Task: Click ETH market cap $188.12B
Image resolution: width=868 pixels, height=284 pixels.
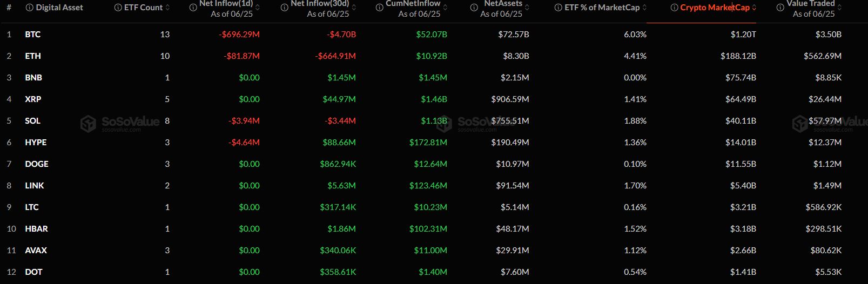Action: click(x=738, y=56)
